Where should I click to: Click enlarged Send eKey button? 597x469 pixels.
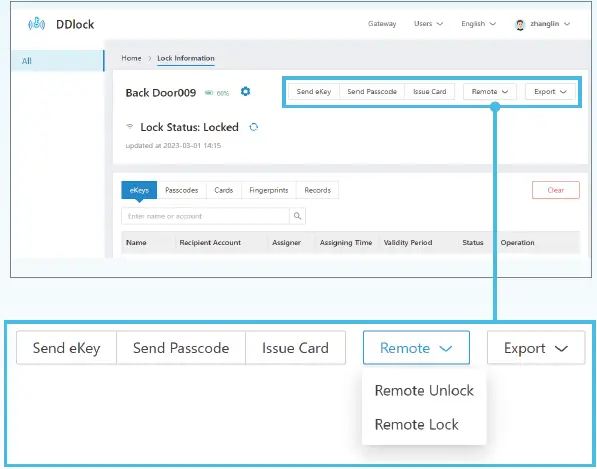67,348
